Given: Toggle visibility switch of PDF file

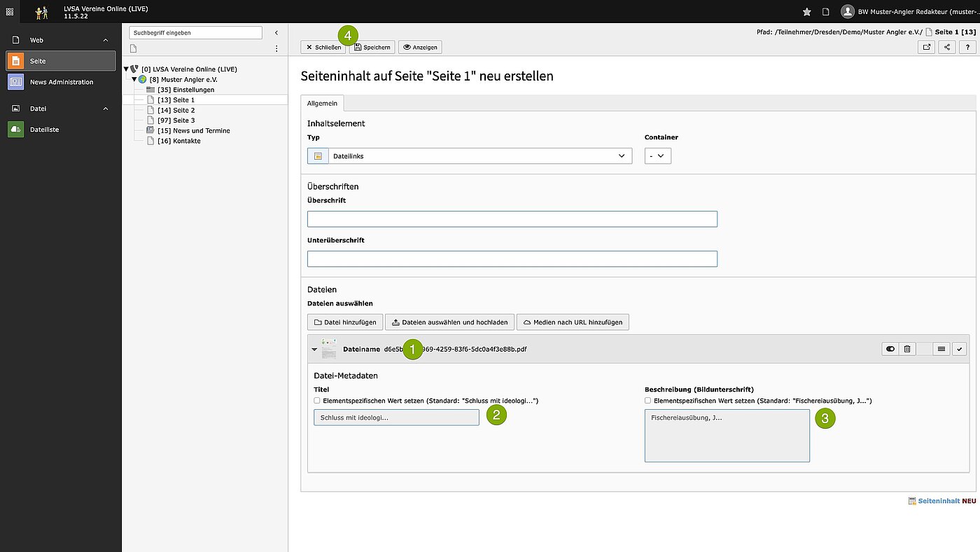Looking at the screenshot, I should pyautogui.click(x=890, y=349).
